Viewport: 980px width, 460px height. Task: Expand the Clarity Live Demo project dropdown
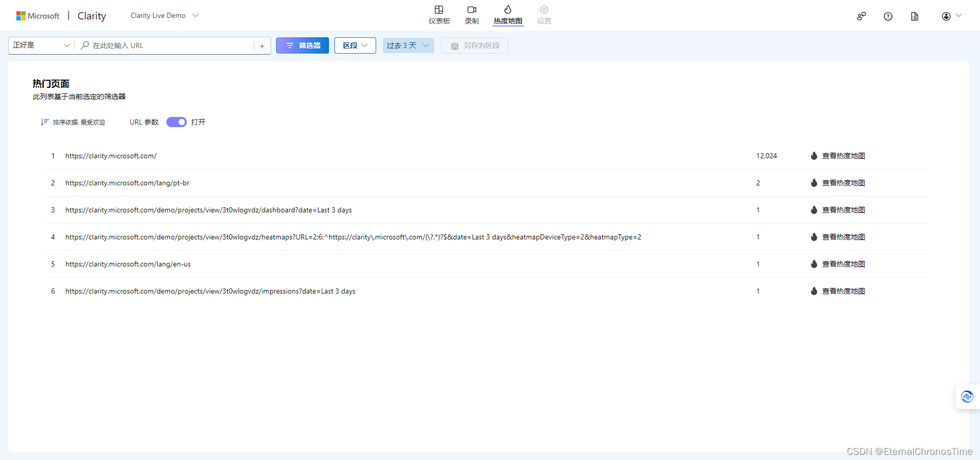pos(164,16)
